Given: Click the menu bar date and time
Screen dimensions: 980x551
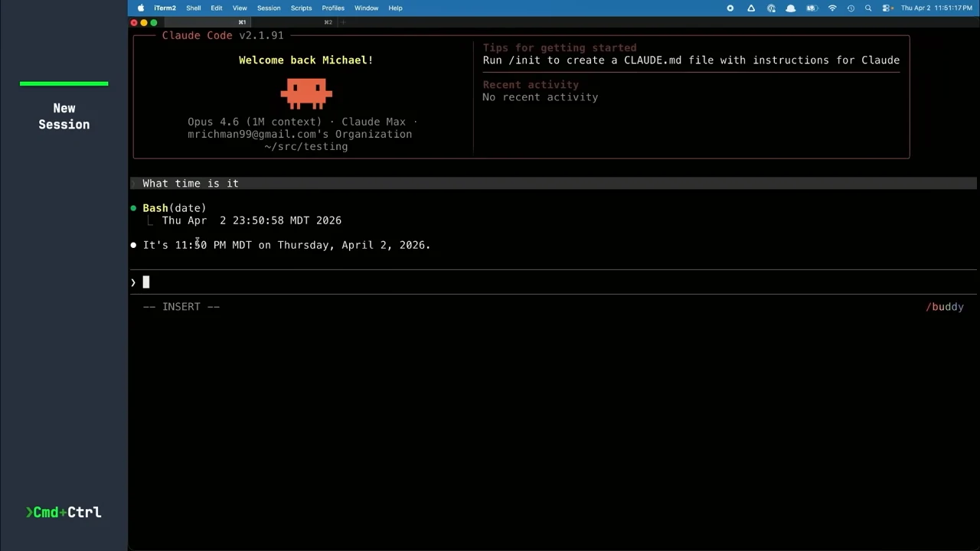Looking at the screenshot, I should coord(937,8).
